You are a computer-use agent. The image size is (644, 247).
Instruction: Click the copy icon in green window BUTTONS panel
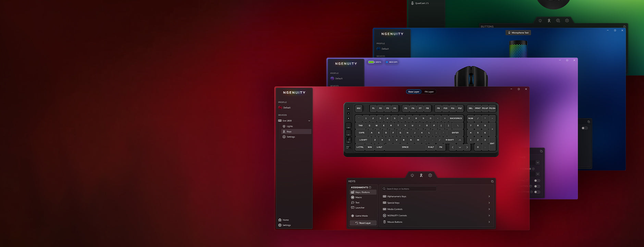pyautogui.click(x=624, y=26)
